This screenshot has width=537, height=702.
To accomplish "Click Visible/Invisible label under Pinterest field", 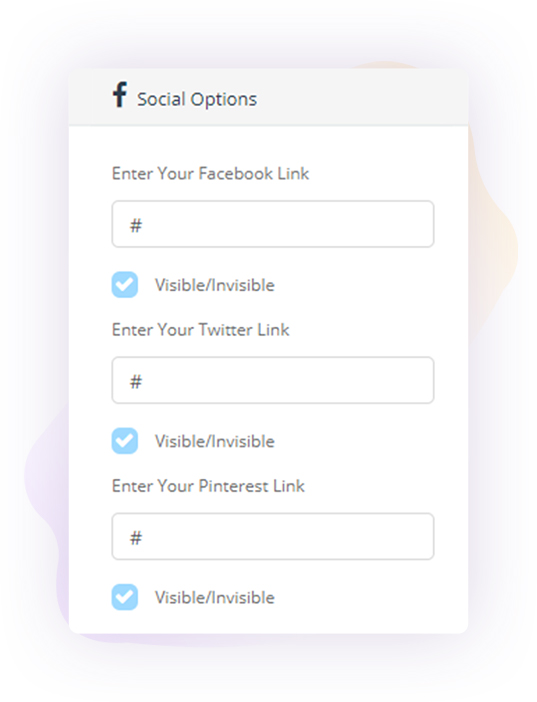I will tap(215, 597).
